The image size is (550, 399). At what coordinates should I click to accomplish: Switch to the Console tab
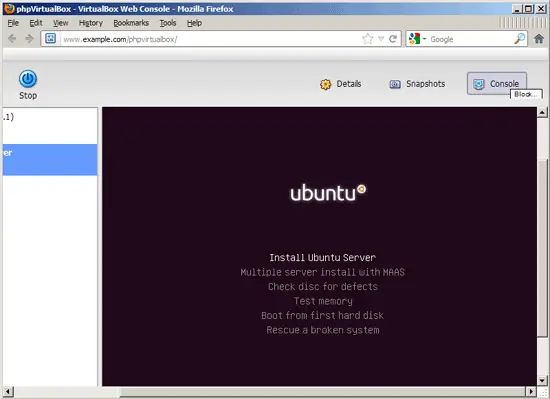(x=497, y=83)
